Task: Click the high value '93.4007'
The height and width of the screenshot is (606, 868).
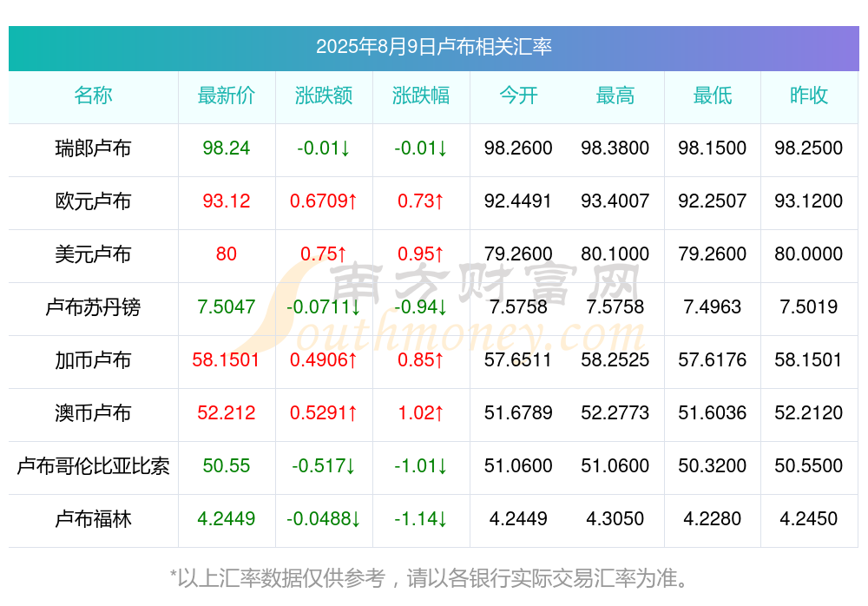Action: (x=615, y=201)
